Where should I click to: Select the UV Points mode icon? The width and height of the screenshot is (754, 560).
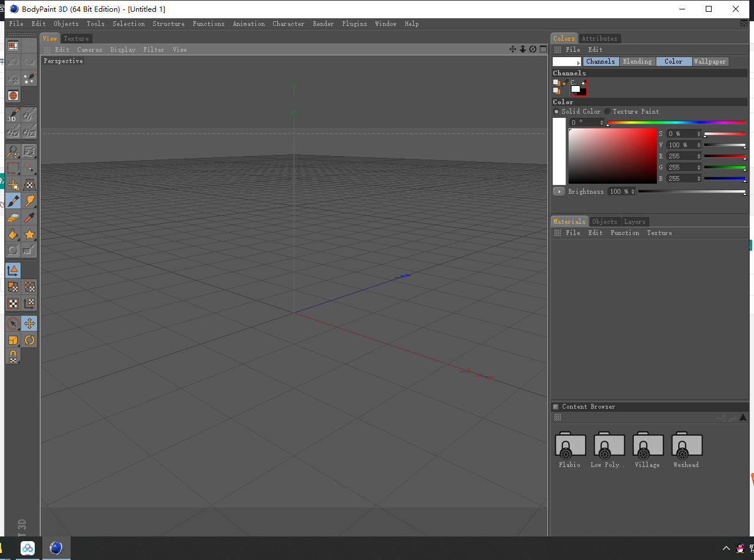click(x=29, y=287)
